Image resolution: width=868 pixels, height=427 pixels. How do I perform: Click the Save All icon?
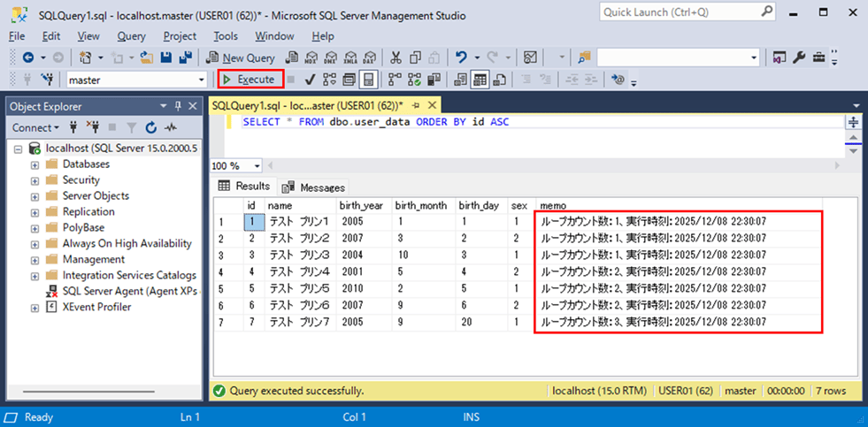pos(185,57)
